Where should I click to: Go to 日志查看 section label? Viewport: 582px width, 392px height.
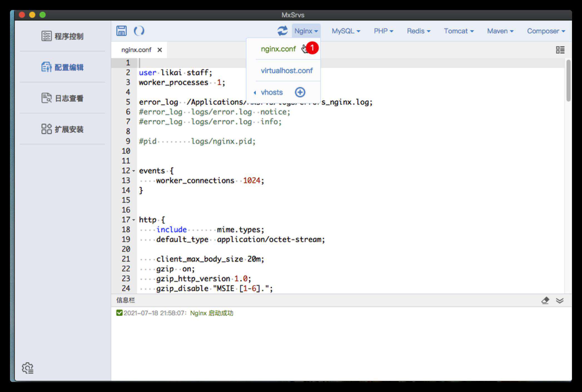point(69,98)
